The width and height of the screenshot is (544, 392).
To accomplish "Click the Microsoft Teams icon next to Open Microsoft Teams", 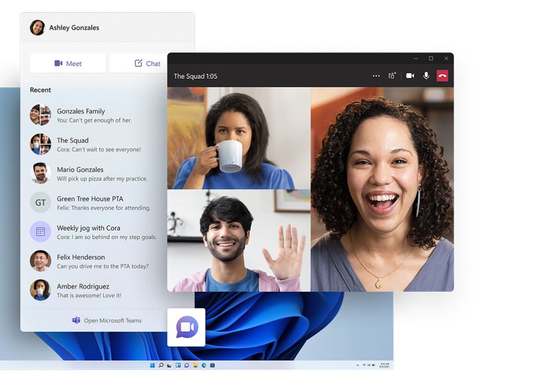I will pos(76,320).
